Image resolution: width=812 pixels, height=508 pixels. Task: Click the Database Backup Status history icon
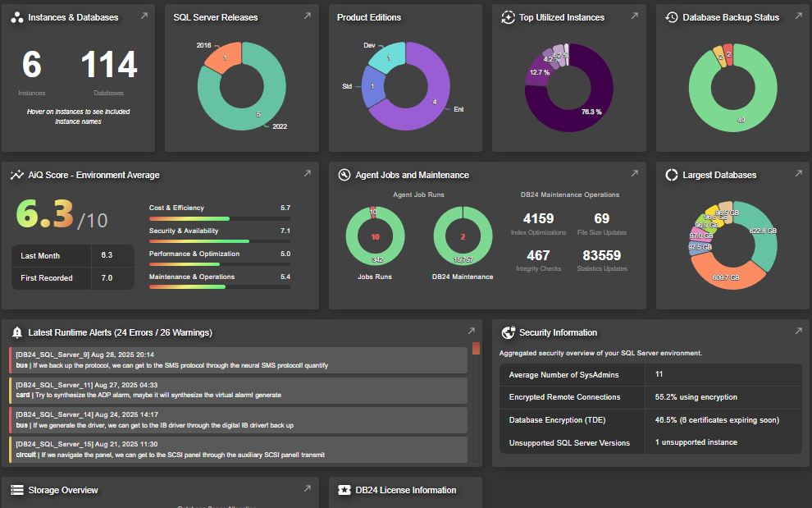click(x=672, y=17)
